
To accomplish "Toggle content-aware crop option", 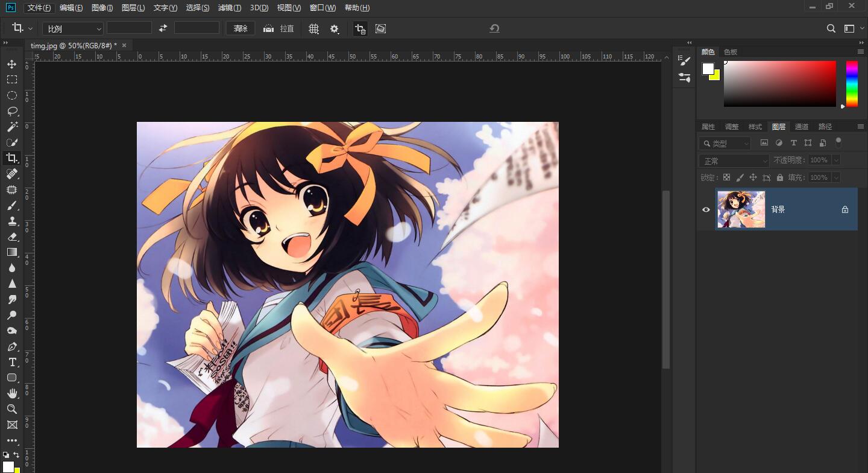I will click(380, 28).
